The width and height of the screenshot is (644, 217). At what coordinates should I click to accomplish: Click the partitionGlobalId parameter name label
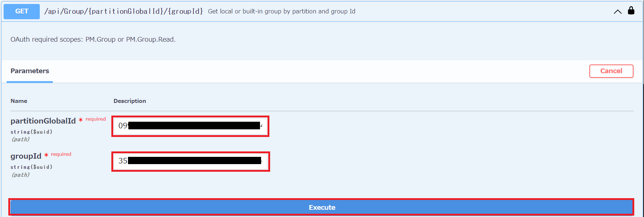(x=43, y=121)
